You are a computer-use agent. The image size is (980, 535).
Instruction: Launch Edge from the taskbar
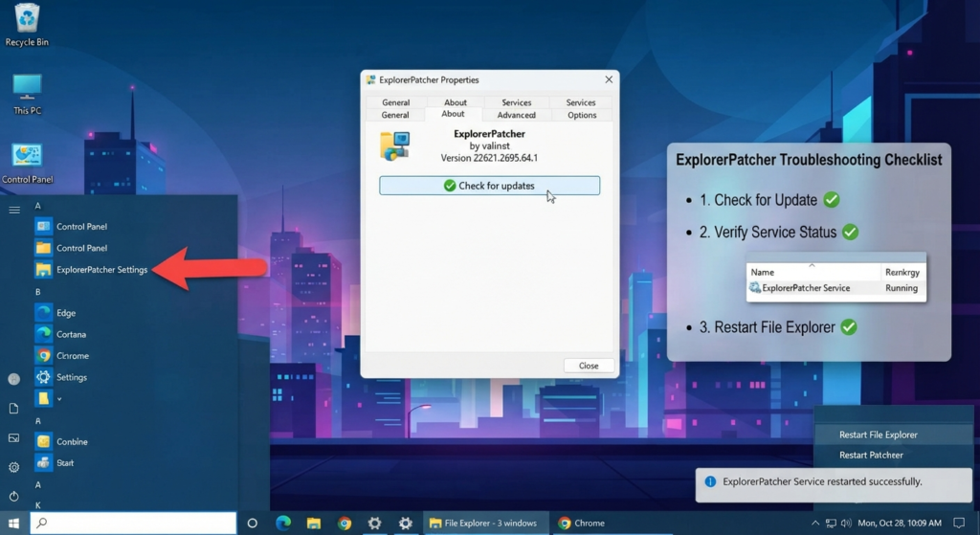pos(283,524)
